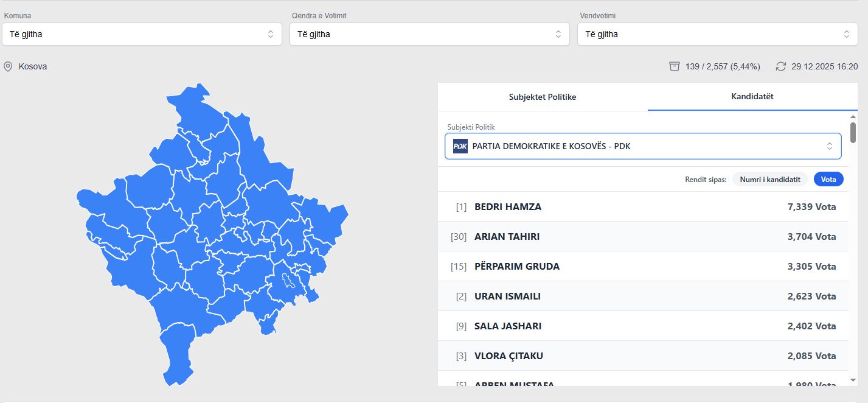Click the Kosova location pin icon

pyautogui.click(x=8, y=66)
